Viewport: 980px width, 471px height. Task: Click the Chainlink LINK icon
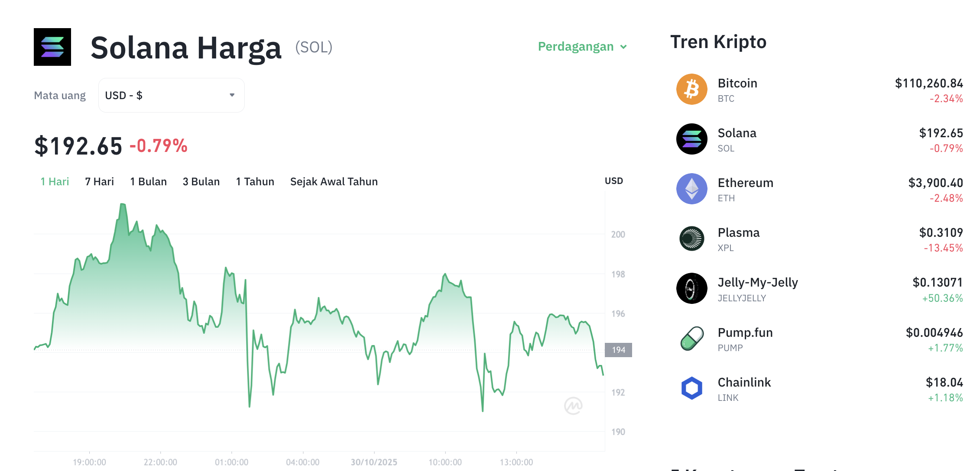pos(691,388)
